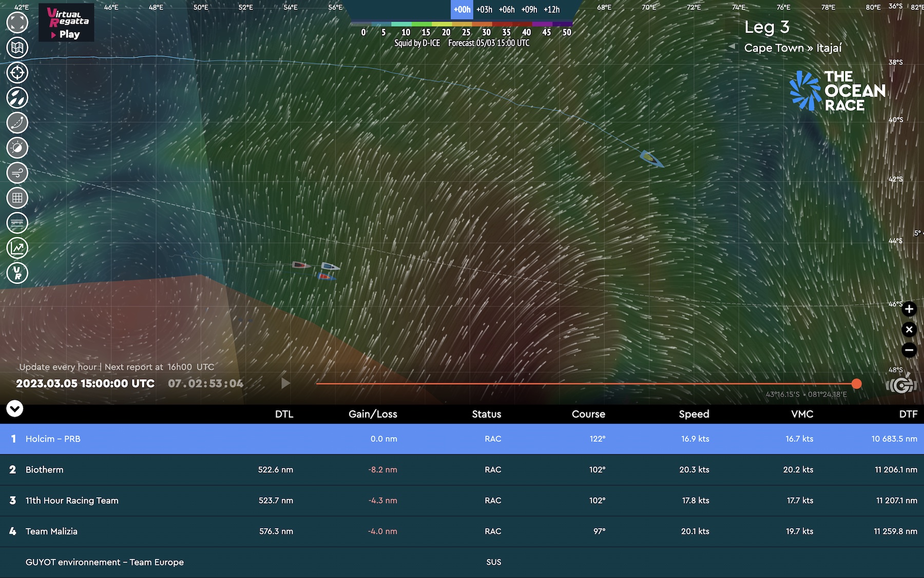Select the +06h forecast tab
Image resolution: width=924 pixels, height=578 pixels.
click(507, 10)
